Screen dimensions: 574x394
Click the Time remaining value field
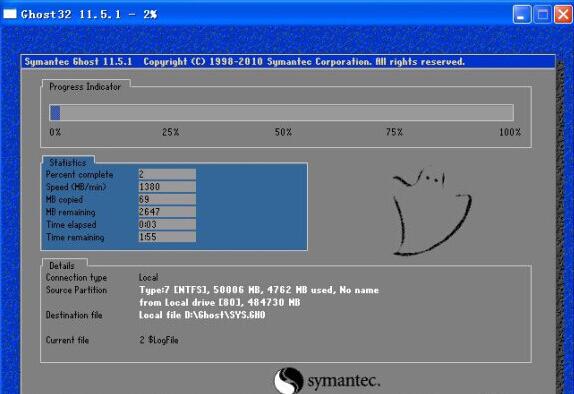click(x=167, y=237)
